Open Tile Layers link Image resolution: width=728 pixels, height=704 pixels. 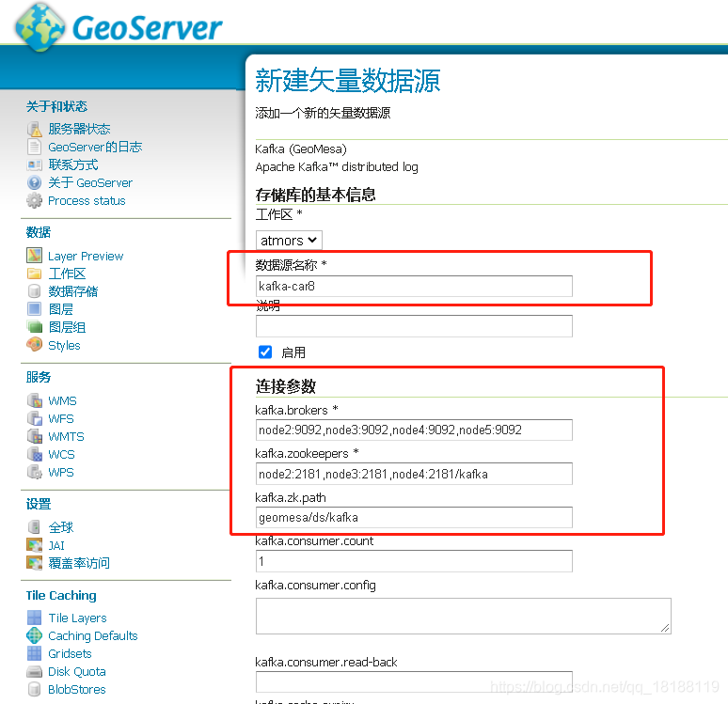[x=77, y=618]
